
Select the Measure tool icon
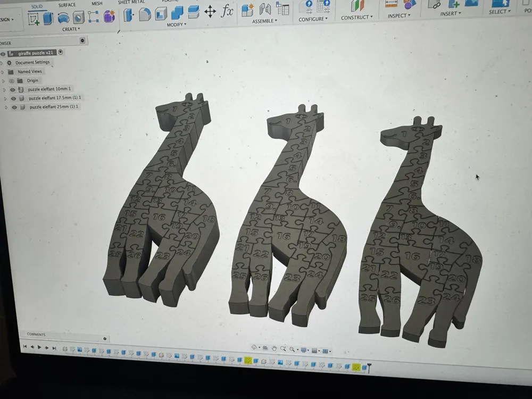pos(391,4)
